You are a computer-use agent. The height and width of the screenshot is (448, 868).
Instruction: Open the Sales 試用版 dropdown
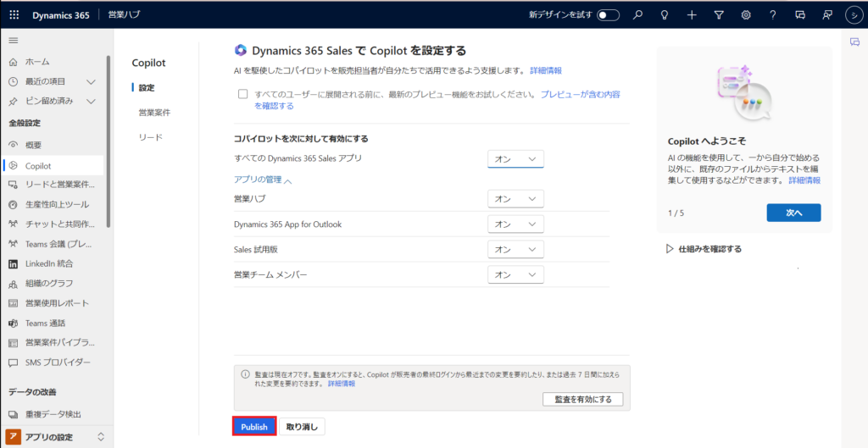point(516,250)
